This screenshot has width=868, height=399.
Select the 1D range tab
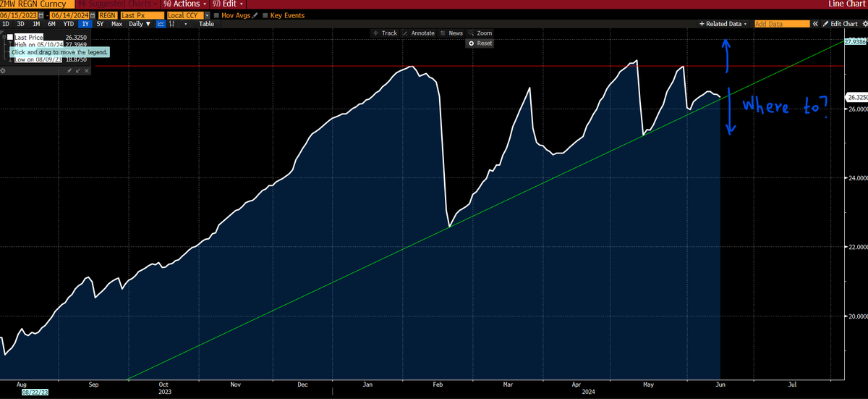pos(6,24)
